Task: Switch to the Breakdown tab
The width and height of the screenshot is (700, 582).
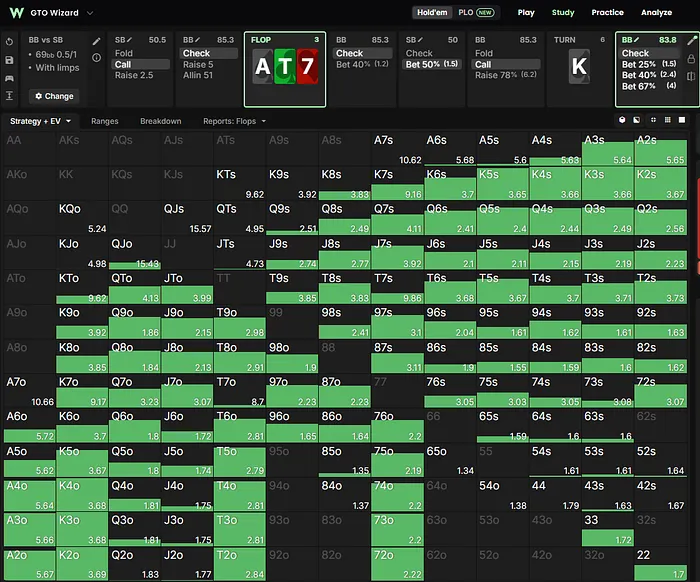Action: pos(161,121)
